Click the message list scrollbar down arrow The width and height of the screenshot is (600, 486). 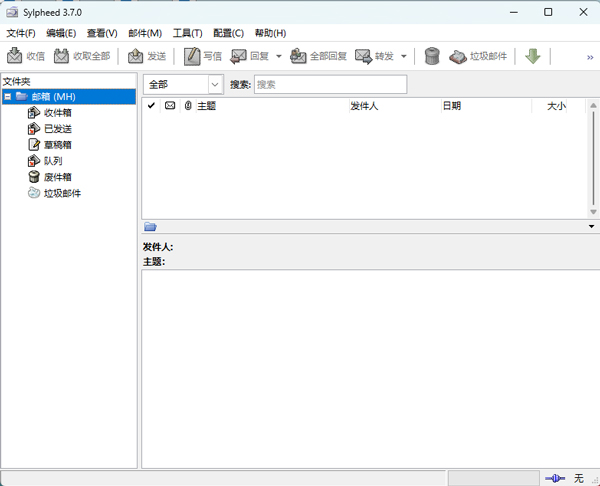593,212
